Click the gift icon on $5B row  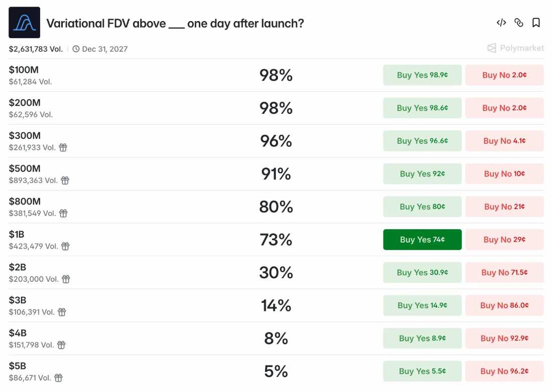[58, 378]
